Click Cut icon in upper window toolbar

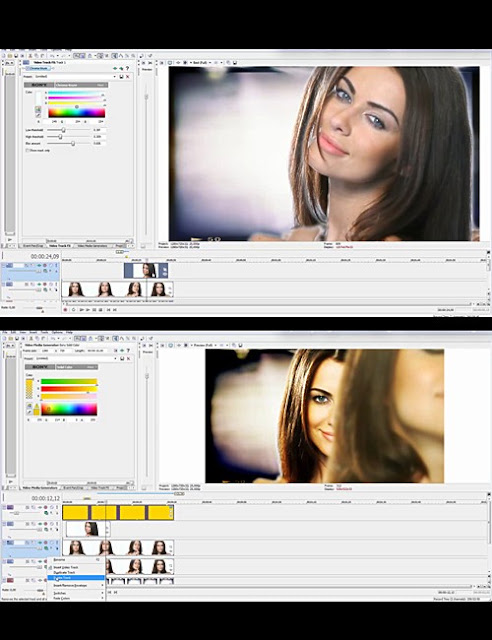point(31,56)
